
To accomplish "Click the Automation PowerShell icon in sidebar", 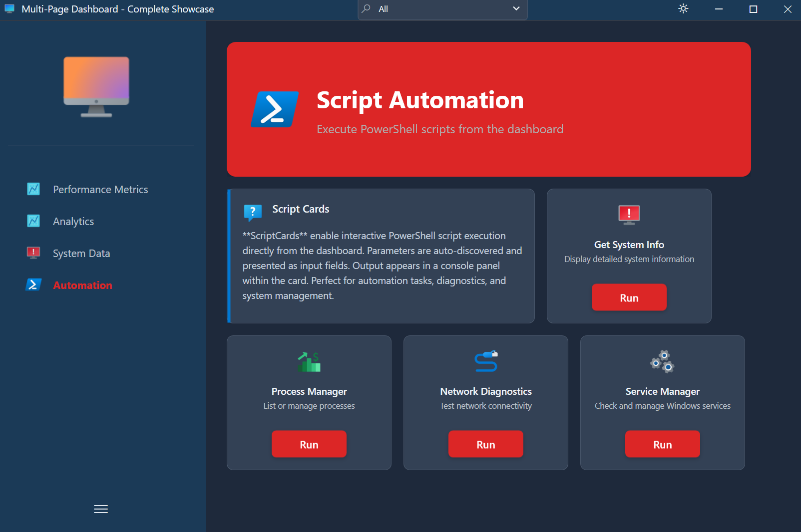I will point(33,285).
